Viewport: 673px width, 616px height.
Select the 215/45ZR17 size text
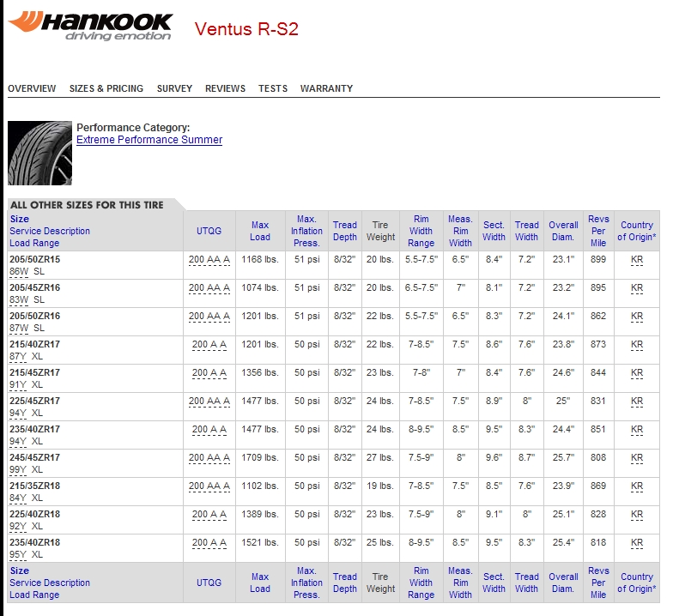[x=34, y=372]
